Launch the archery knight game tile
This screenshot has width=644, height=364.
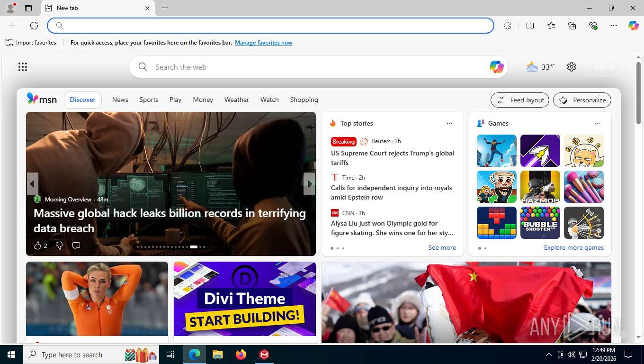point(584,223)
